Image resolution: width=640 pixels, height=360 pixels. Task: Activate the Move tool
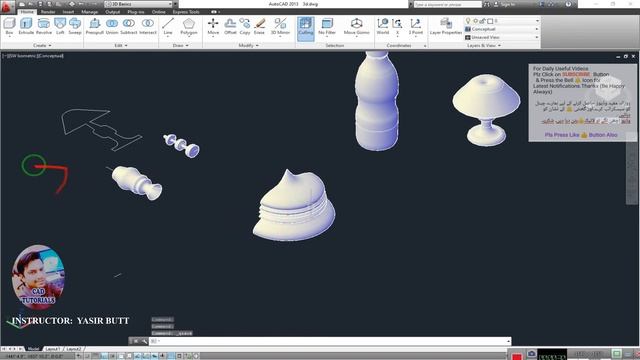(213, 26)
